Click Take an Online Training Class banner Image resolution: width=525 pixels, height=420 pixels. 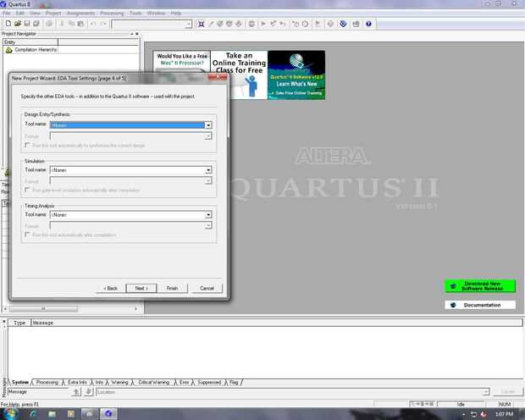point(239,75)
